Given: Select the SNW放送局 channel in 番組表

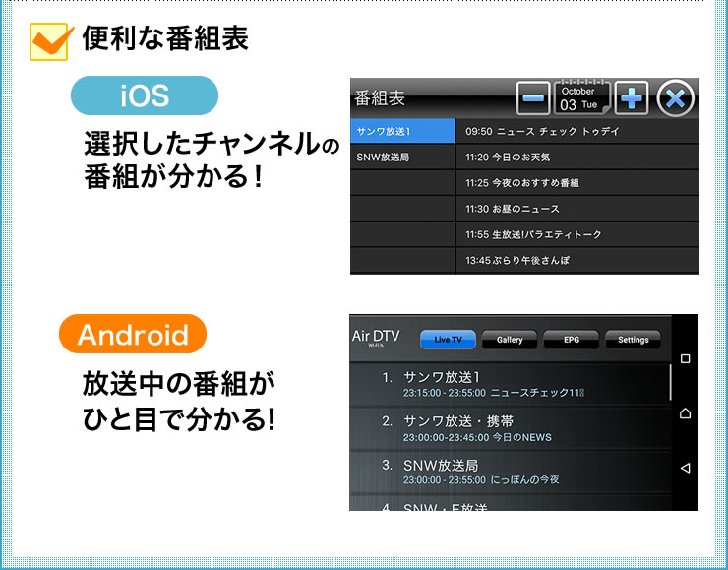Looking at the screenshot, I should 403,157.
